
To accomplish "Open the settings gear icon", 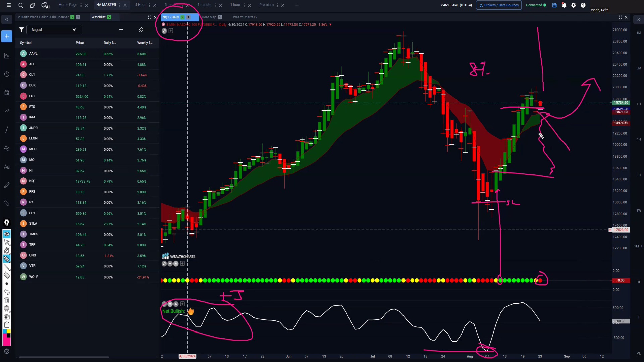I will [x=574, y=5].
